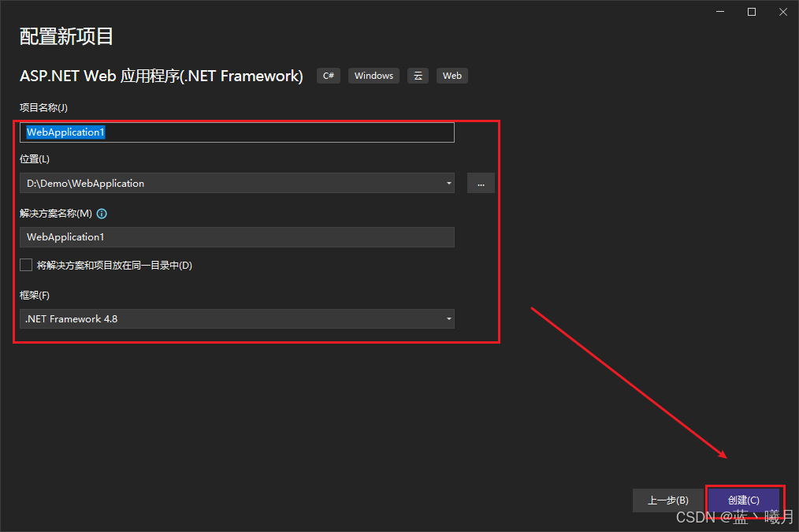Image resolution: width=799 pixels, height=532 pixels.
Task: Expand the .NET Framework 4.8 dropdown
Action: point(237,319)
